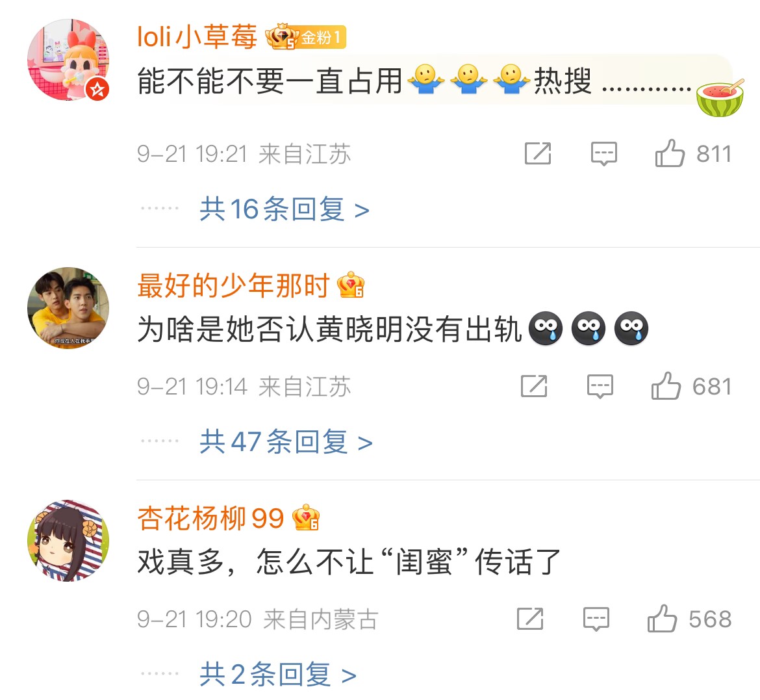The width and height of the screenshot is (760, 700).
Task: Like loli小草莓's comment with 811 likes
Action: coord(670,153)
